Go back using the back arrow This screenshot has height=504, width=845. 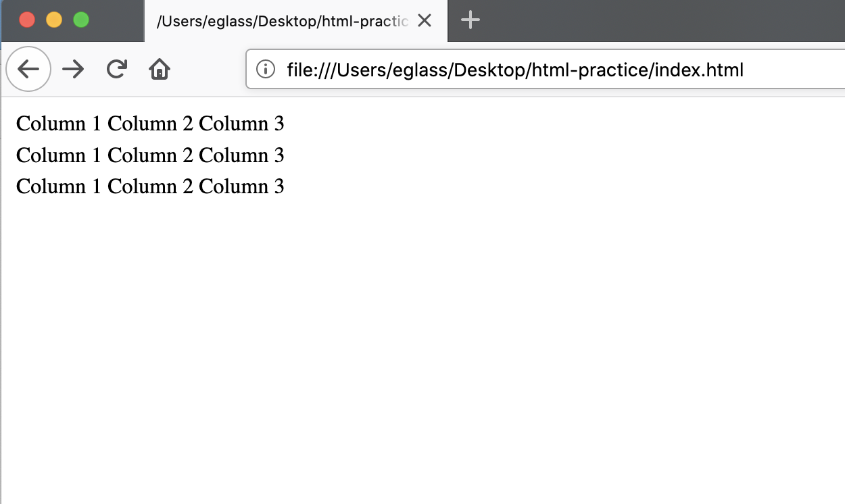pyautogui.click(x=28, y=69)
